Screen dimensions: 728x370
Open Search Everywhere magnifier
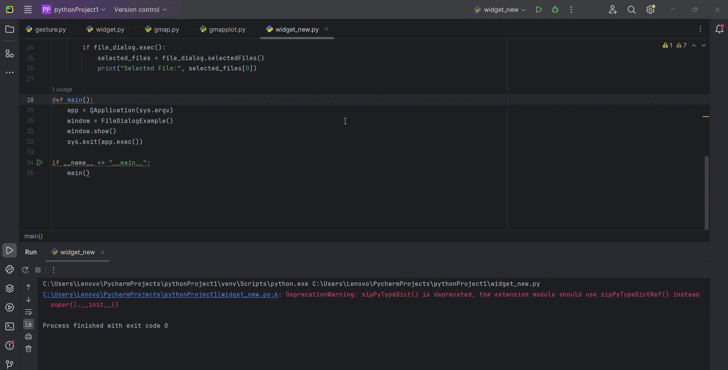coord(631,9)
